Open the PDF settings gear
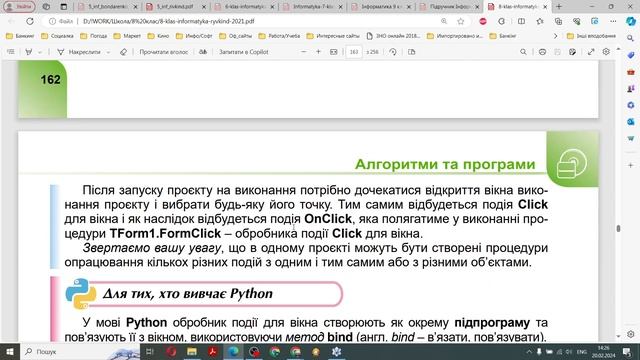Viewport: 640px width, 360px height. click(606, 52)
